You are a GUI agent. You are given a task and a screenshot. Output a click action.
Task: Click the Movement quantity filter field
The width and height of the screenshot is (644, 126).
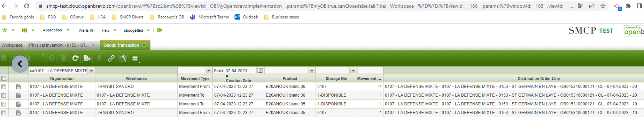click(370, 71)
